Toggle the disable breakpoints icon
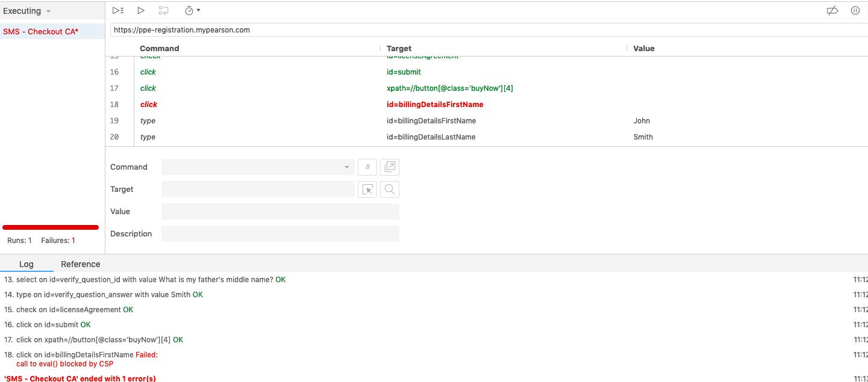Image resolution: width=868 pixels, height=382 pixels. [x=832, y=10]
